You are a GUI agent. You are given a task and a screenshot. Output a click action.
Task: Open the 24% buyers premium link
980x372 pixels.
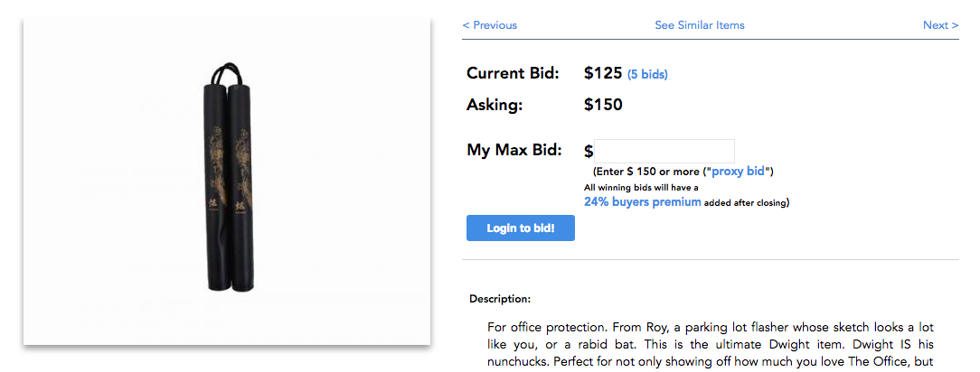[x=643, y=201]
